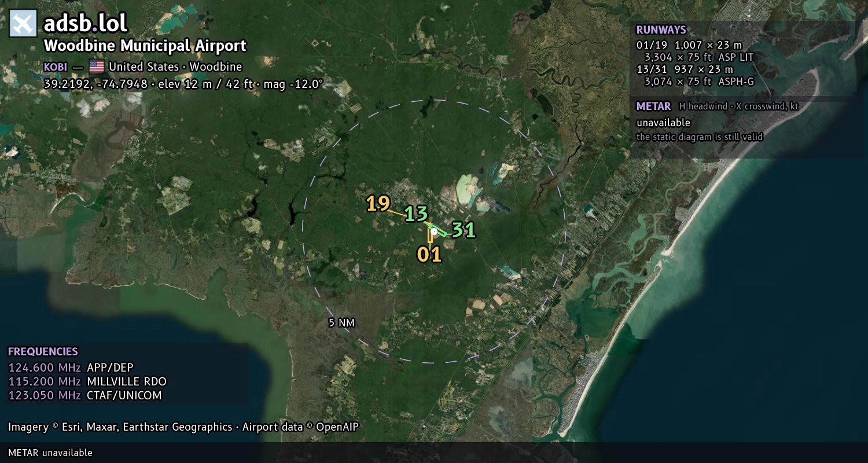The height and width of the screenshot is (463, 868).
Task: Click the 01/19 1,007 × 23 m runway row
Action: [689, 45]
